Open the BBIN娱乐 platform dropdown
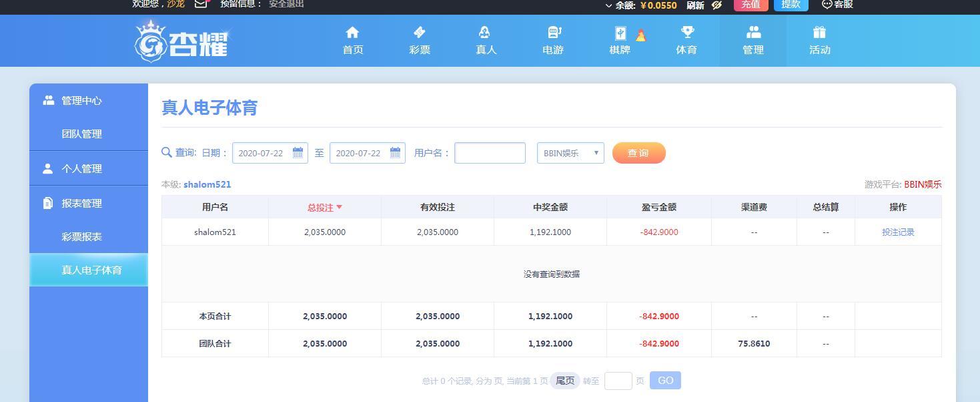The image size is (980, 402). 570,153
